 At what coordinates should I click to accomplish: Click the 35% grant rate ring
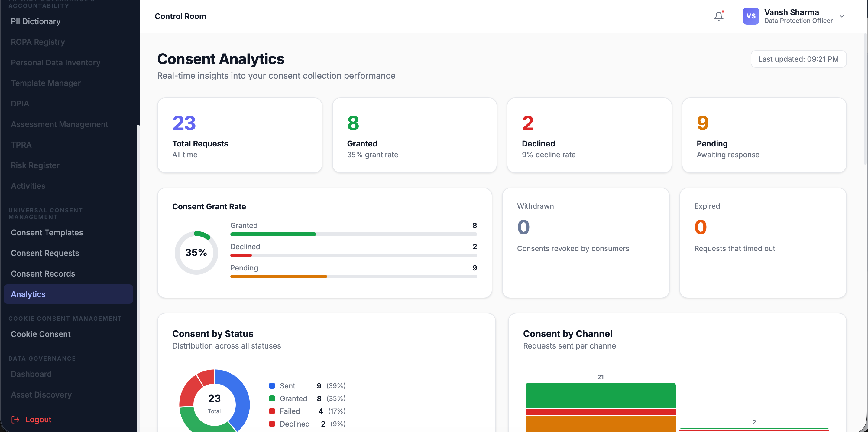196,253
